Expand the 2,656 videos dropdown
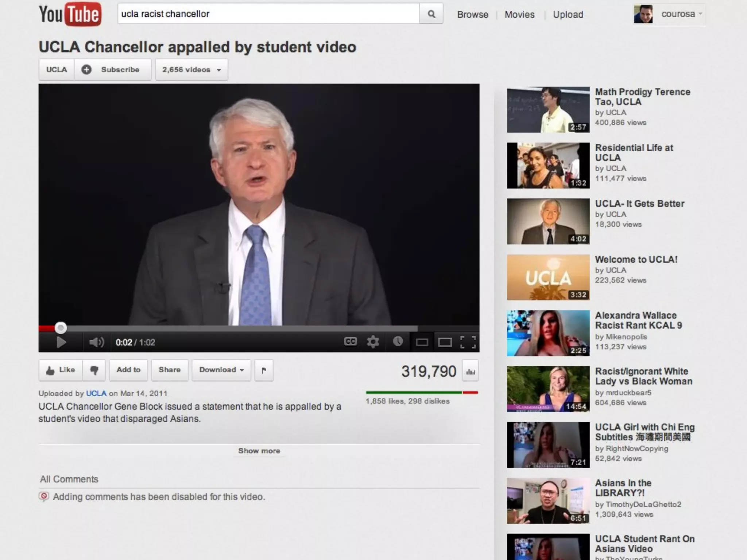This screenshot has height=560, width=747. 191,70
